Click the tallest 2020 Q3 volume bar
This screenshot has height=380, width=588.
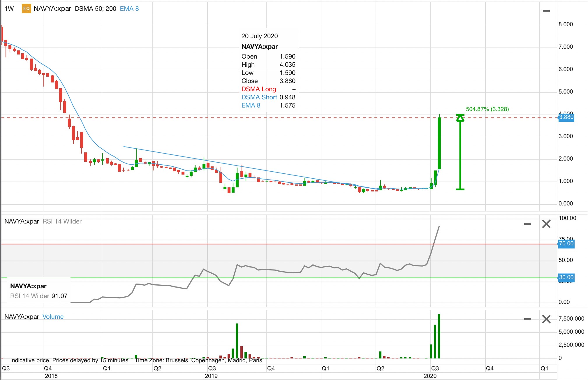point(439,336)
